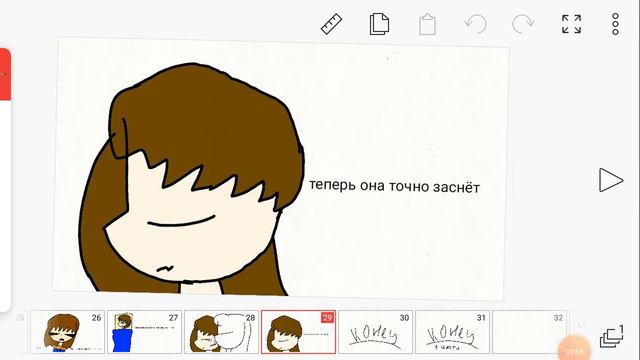
Task: Select frame 31 thumbnail
Action: 452,332
